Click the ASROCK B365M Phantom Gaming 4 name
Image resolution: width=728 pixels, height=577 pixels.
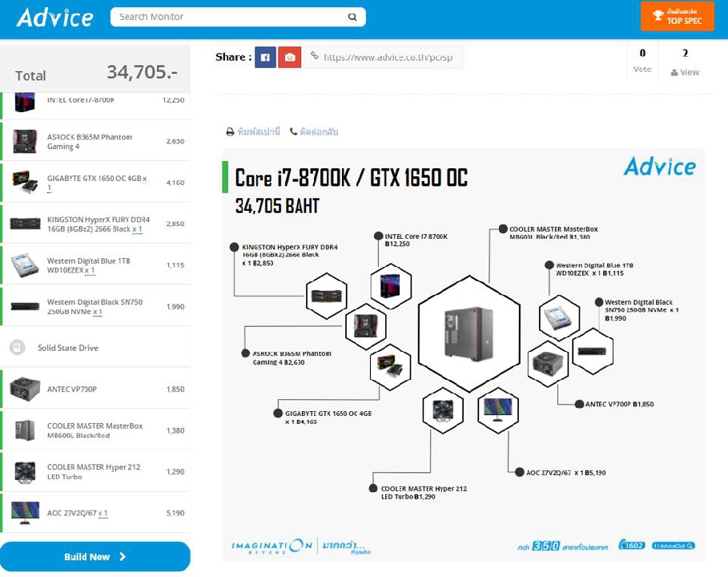point(89,142)
